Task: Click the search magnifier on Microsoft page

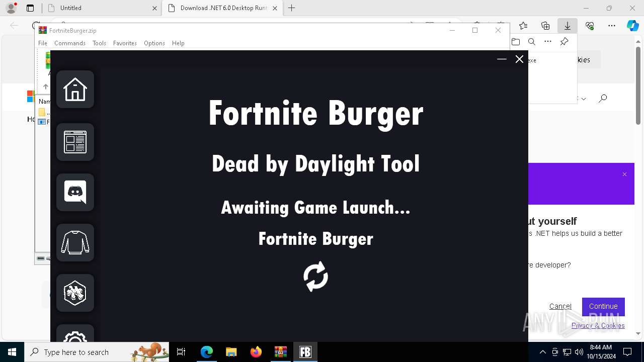Action: click(x=603, y=99)
